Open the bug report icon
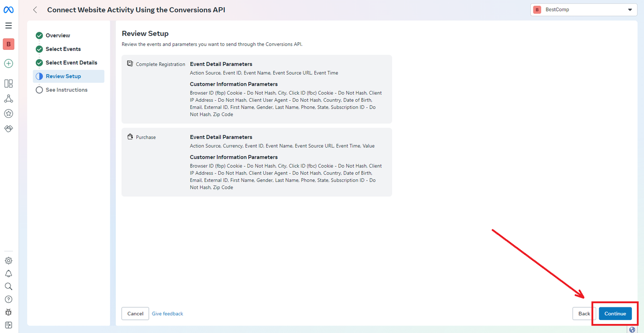 point(9,312)
